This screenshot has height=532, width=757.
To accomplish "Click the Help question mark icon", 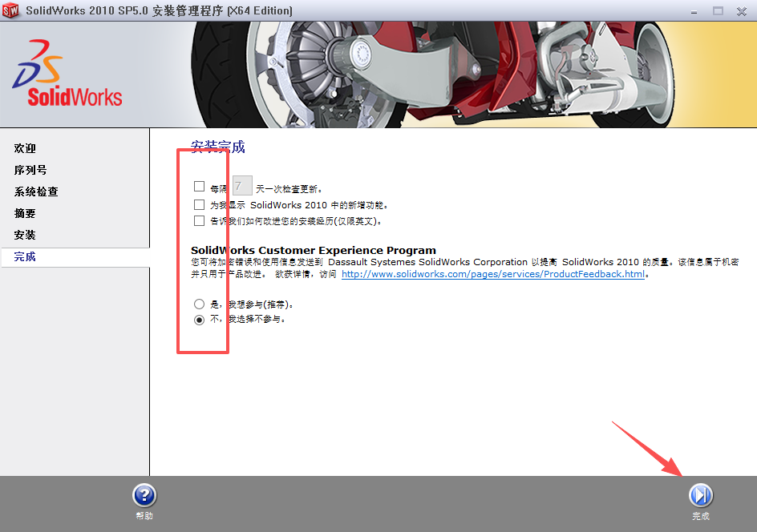I will pos(144,495).
